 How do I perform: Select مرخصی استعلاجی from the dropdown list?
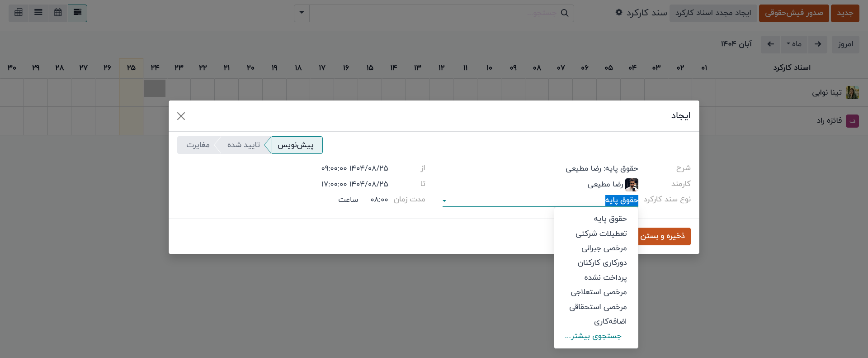(599, 292)
